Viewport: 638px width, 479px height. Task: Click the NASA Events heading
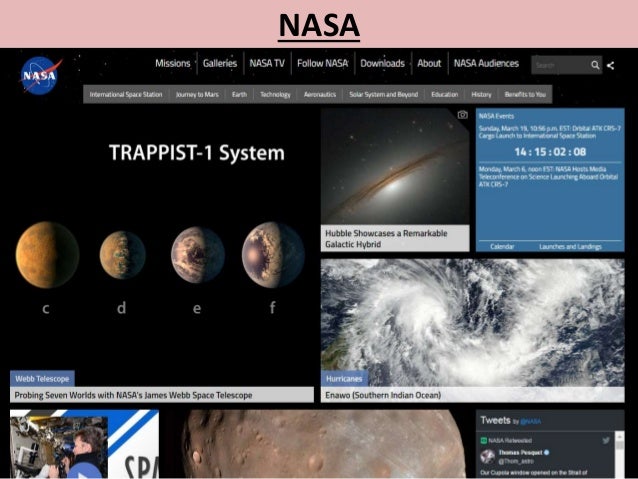pos(496,116)
